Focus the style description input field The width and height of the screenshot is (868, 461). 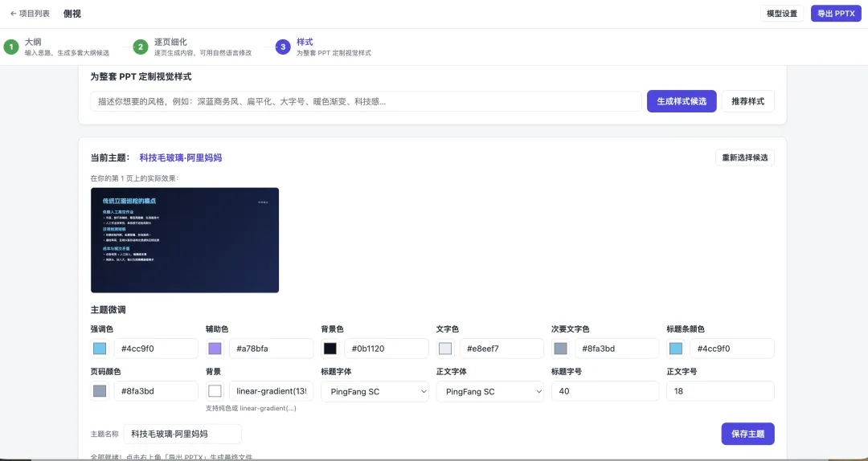(x=366, y=101)
